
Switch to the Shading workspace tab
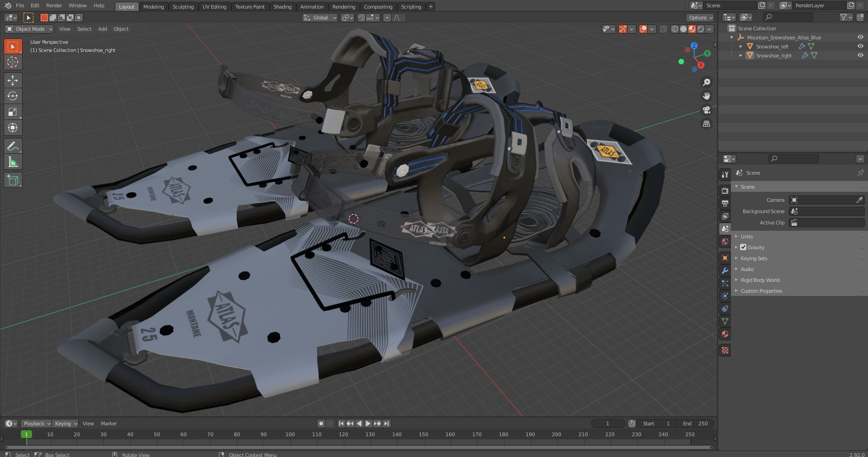pyautogui.click(x=282, y=7)
